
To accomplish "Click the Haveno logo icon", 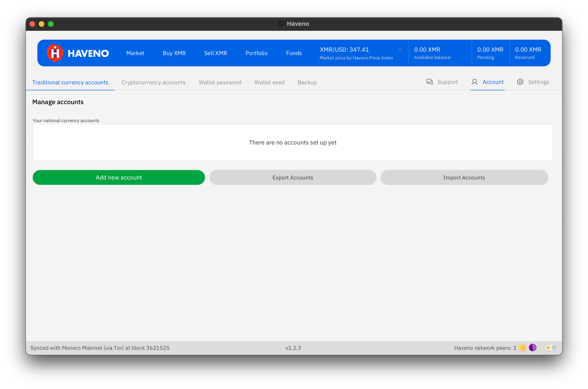I will [55, 53].
